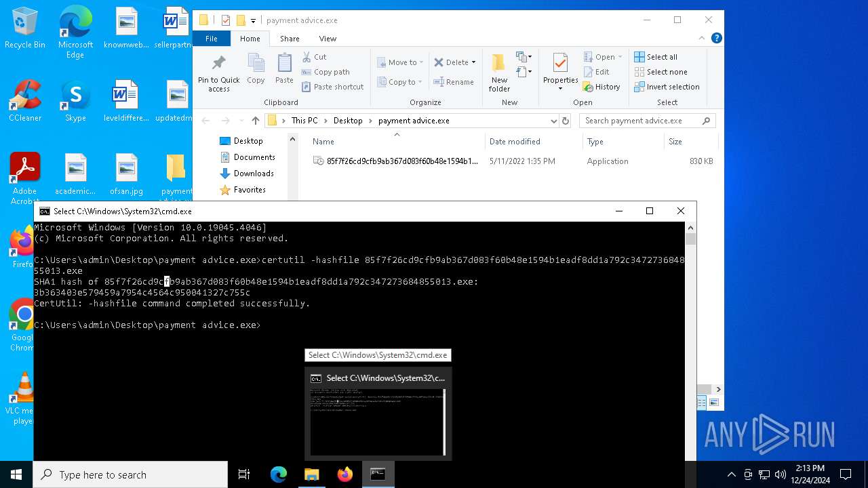The image size is (868, 488).
Task: Click the volume tray icon
Action: coord(780,474)
